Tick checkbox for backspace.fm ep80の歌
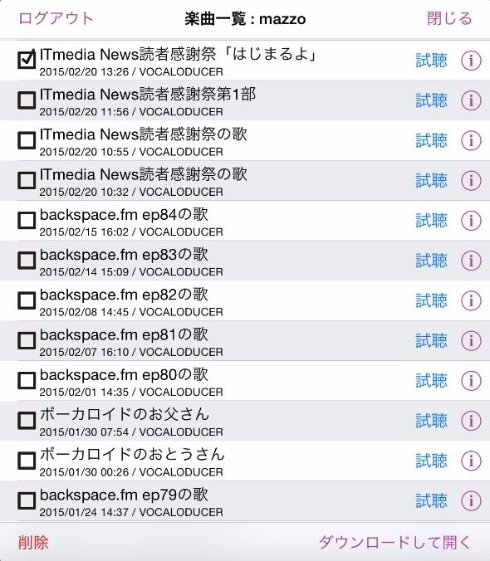490x561 pixels. coord(27,380)
